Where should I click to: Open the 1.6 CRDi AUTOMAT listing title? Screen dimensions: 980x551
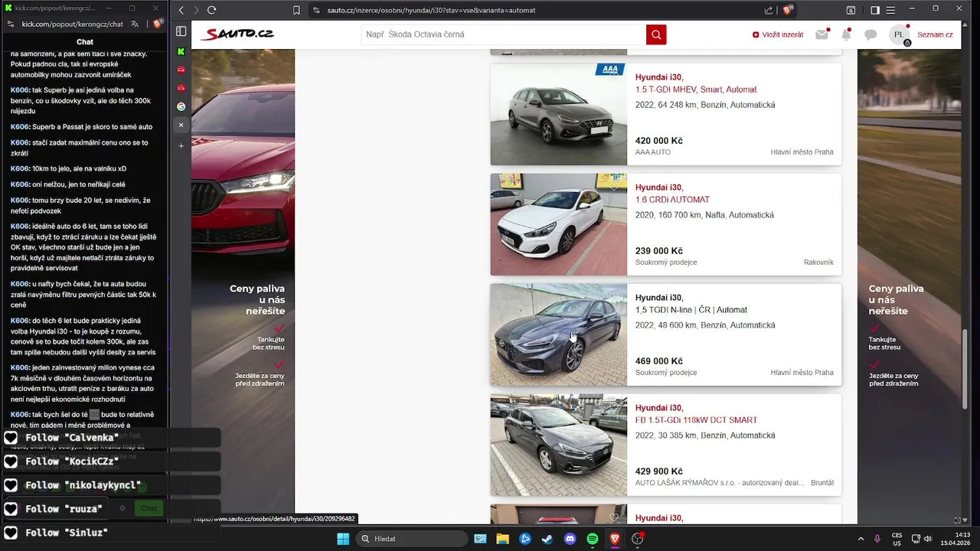pyautogui.click(x=672, y=200)
